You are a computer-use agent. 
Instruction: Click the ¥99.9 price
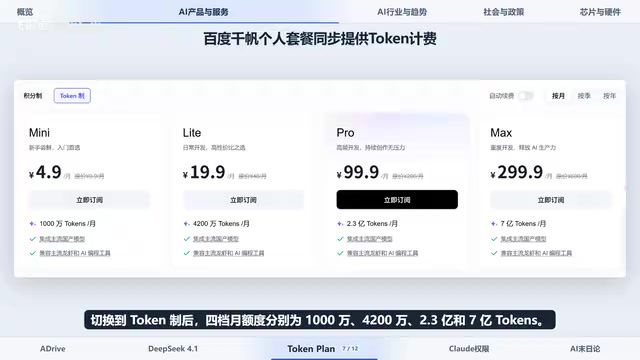358,172
